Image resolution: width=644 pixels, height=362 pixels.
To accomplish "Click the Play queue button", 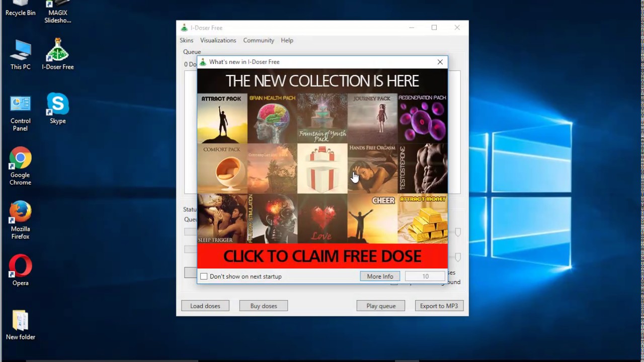I will 381,306.
